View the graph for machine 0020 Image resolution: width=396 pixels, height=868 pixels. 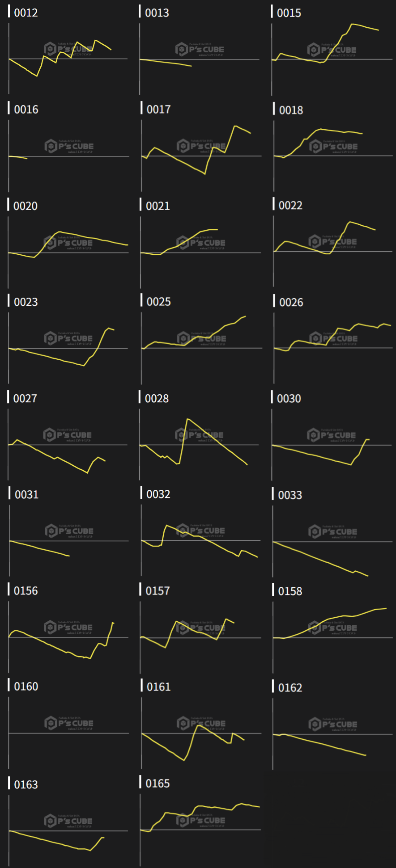(x=68, y=252)
